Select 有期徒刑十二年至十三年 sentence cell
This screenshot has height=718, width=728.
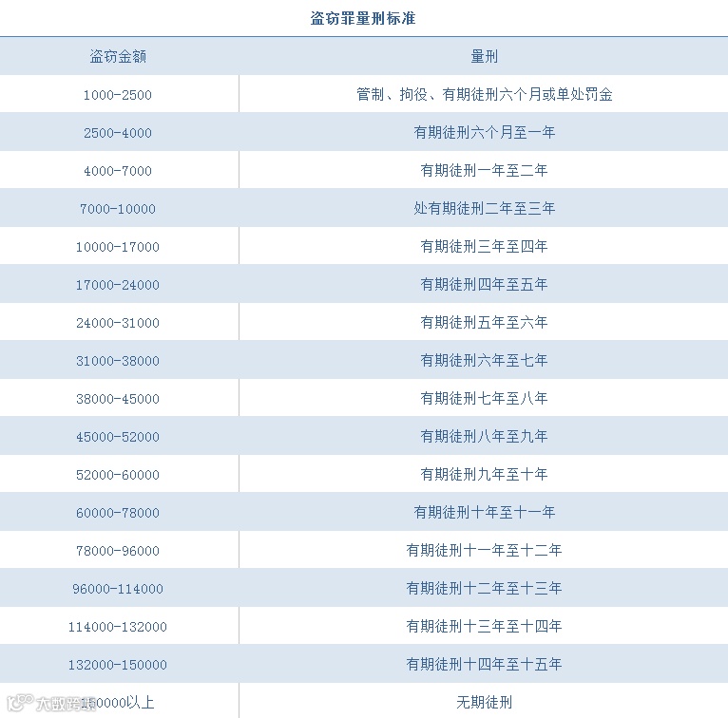point(485,589)
